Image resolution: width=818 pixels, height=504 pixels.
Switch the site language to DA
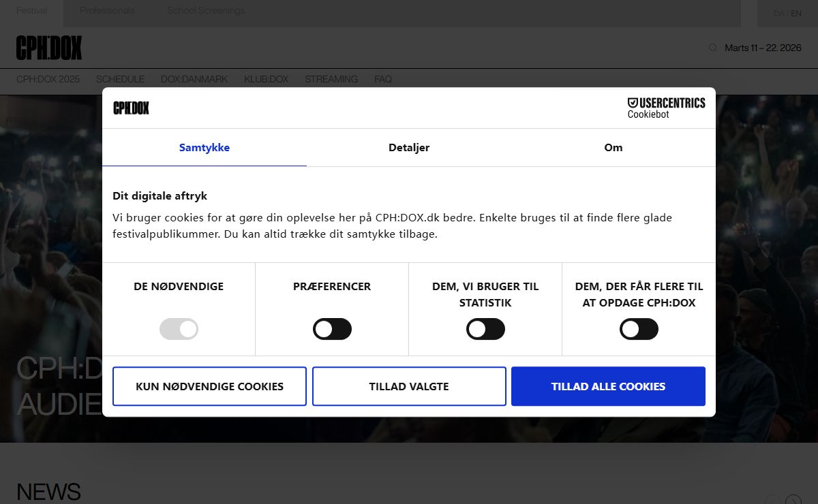click(778, 14)
